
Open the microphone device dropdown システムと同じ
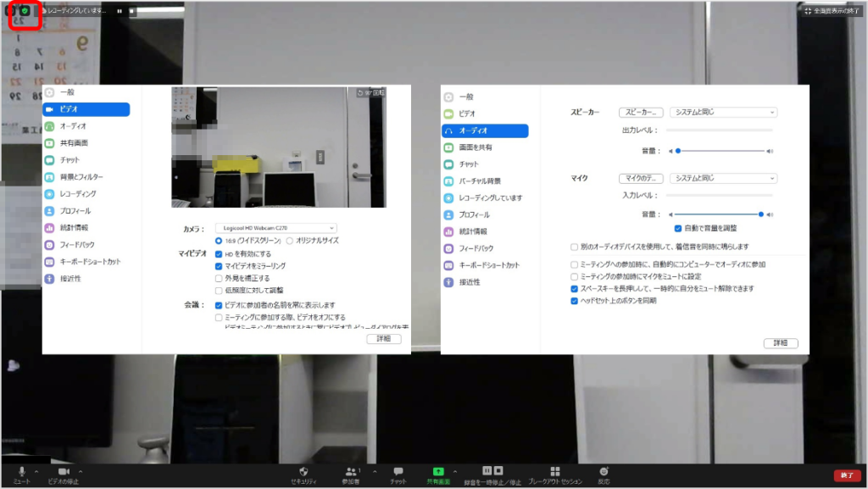click(x=723, y=178)
